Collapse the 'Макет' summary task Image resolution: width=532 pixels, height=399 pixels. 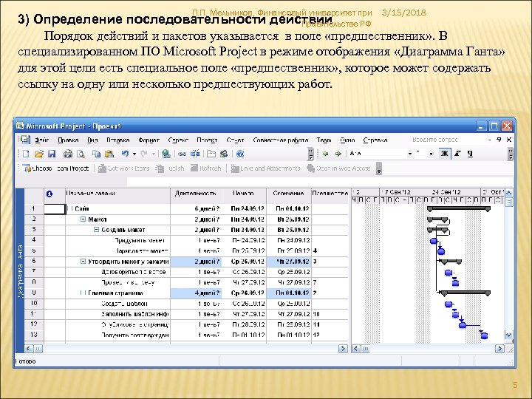coord(83,219)
